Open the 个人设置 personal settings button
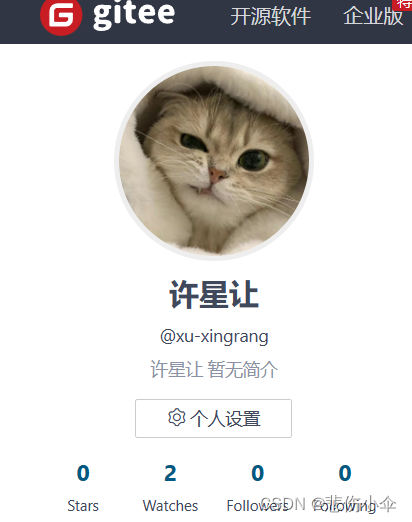Screen dimensions: 412x522 pyautogui.click(x=213, y=418)
